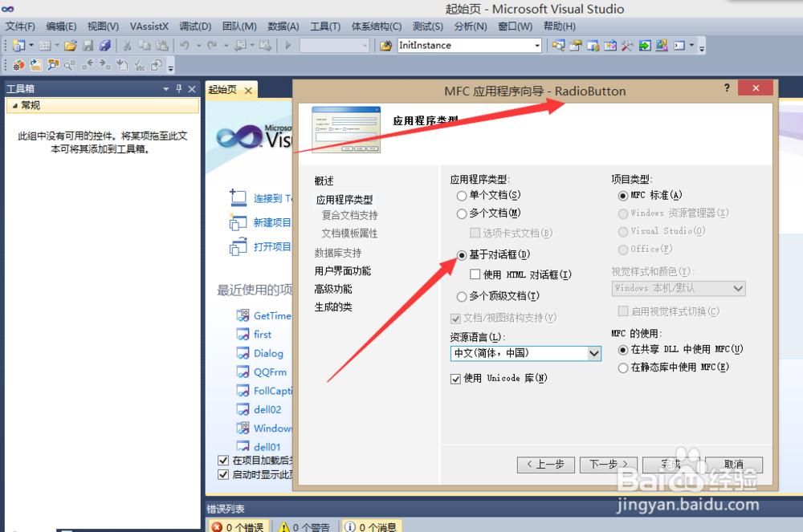The width and height of the screenshot is (803, 532).
Task: Pin the Toolbox panel with pushpin icon
Action: [x=179, y=88]
